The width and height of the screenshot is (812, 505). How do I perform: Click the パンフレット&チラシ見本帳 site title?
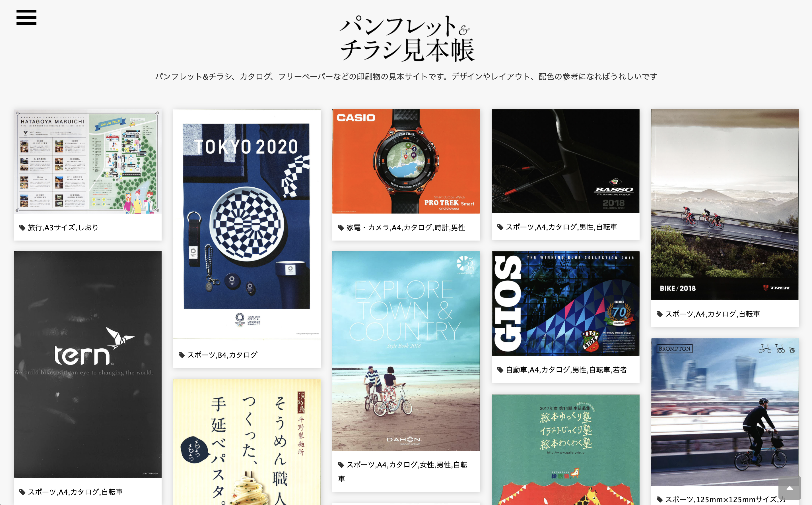(x=406, y=39)
